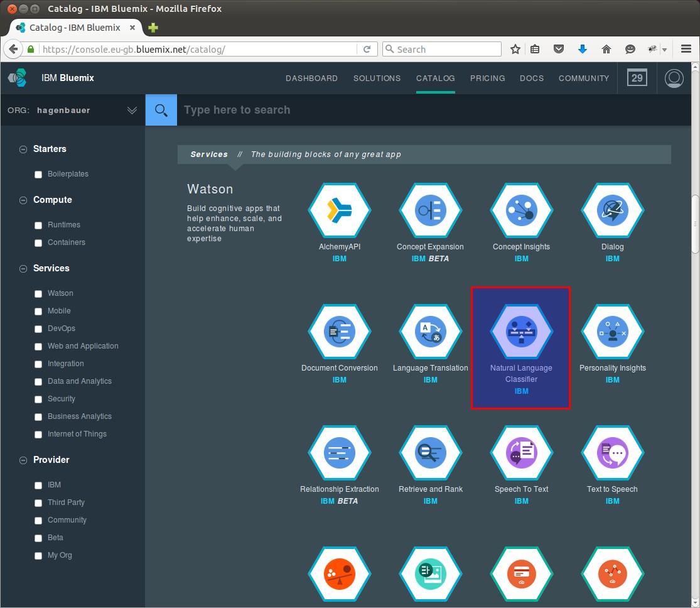This screenshot has width=700, height=608.
Task: Open the Document Conversion service icon
Action: 339,332
